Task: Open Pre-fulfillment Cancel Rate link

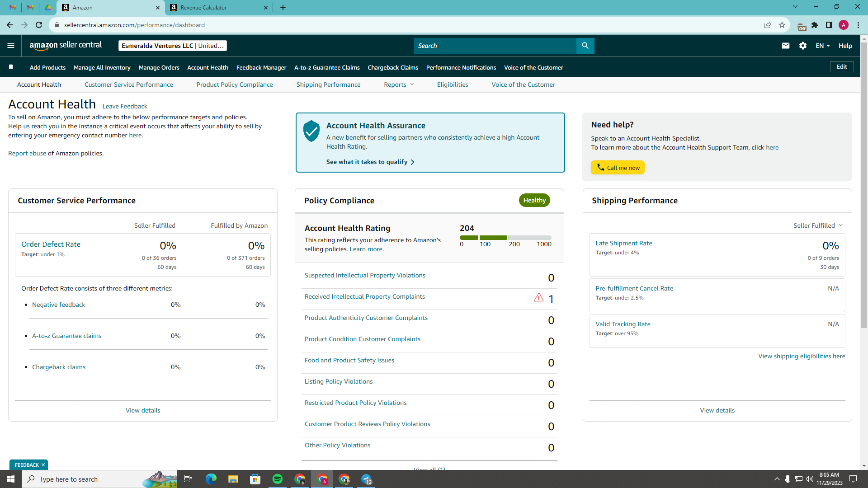Action: (x=634, y=288)
